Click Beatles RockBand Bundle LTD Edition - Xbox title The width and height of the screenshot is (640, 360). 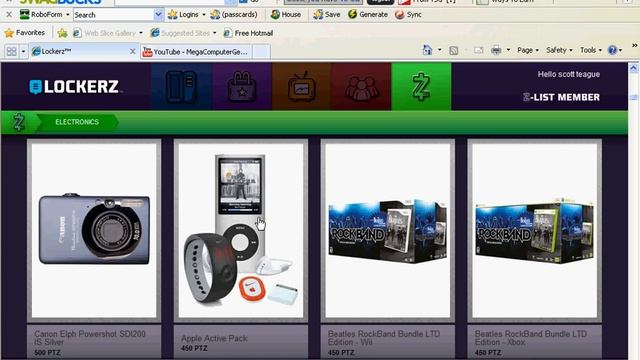[531, 338]
